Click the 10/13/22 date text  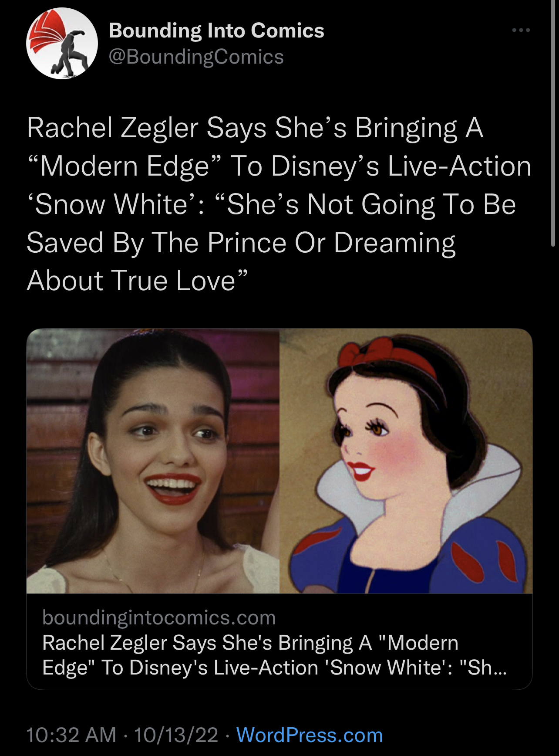pyautogui.click(x=176, y=735)
